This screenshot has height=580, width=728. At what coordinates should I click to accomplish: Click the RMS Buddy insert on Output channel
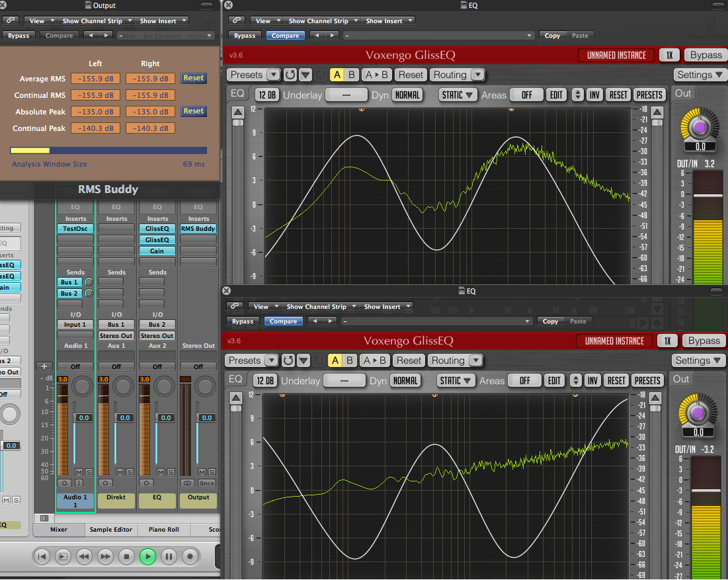pyautogui.click(x=198, y=228)
